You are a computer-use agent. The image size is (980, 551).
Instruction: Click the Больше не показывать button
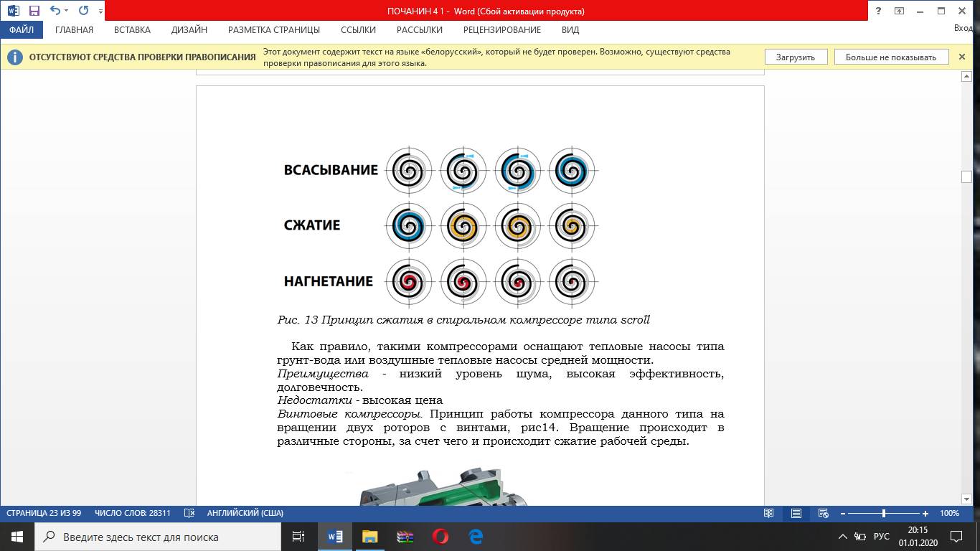890,57
